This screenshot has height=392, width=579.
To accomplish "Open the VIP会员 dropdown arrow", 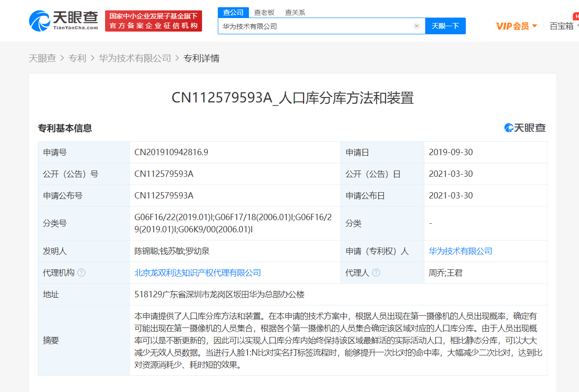I will pyautogui.click(x=535, y=26).
